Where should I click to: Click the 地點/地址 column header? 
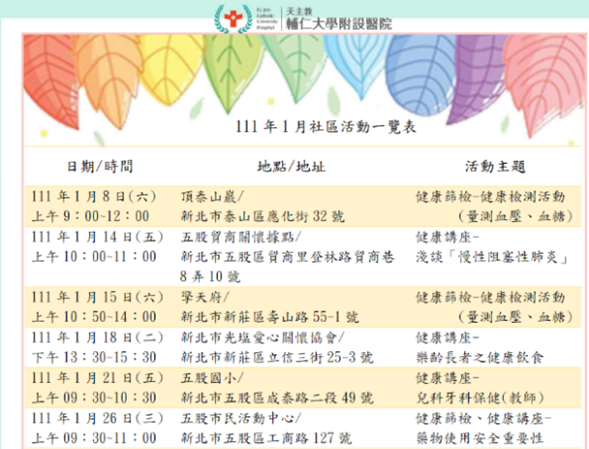click(291, 166)
